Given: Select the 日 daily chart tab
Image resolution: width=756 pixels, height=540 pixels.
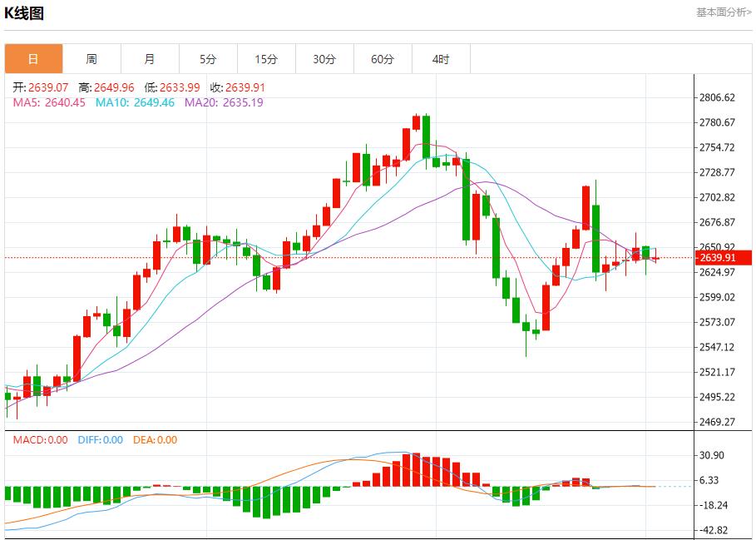Looking at the screenshot, I should pos(33,59).
